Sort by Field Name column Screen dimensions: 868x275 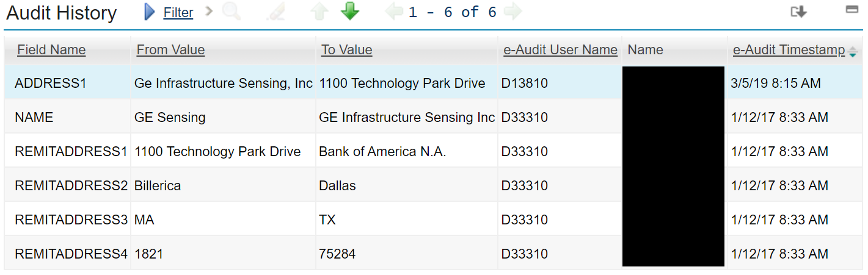tap(51, 50)
